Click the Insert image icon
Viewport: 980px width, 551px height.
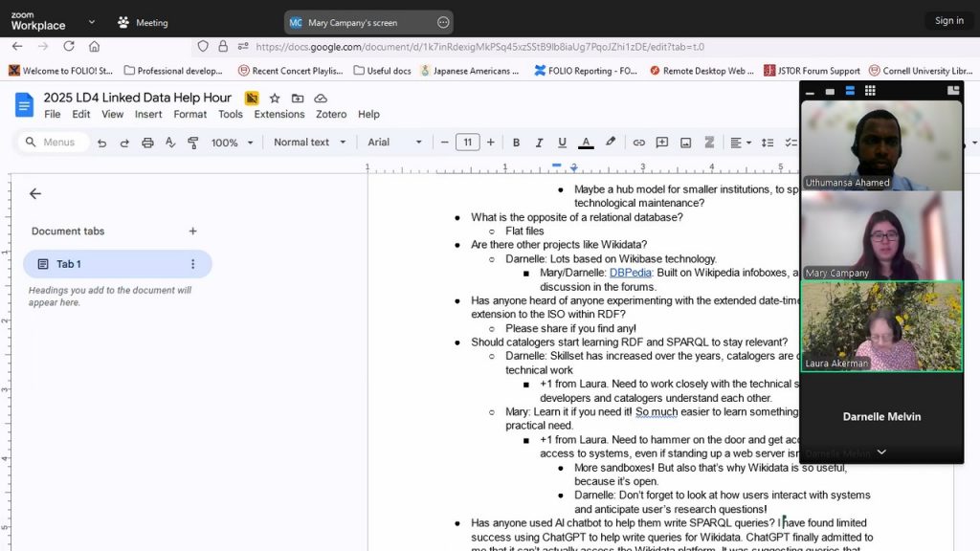point(685,143)
